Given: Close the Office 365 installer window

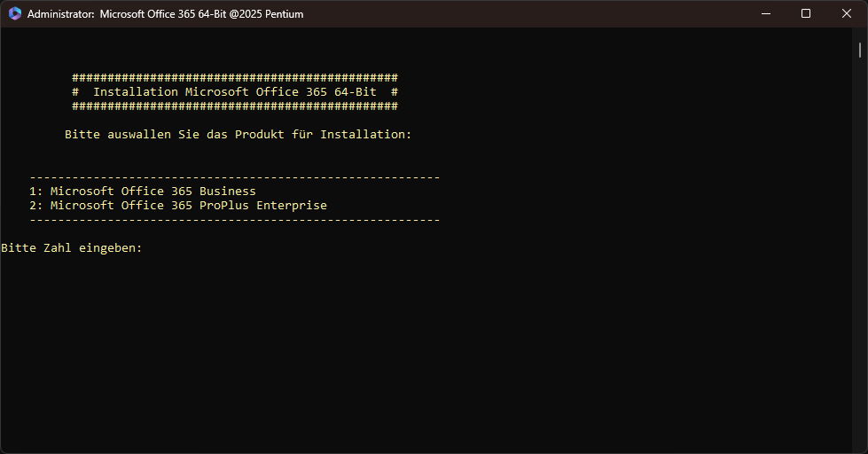Looking at the screenshot, I should tap(846, 14).
